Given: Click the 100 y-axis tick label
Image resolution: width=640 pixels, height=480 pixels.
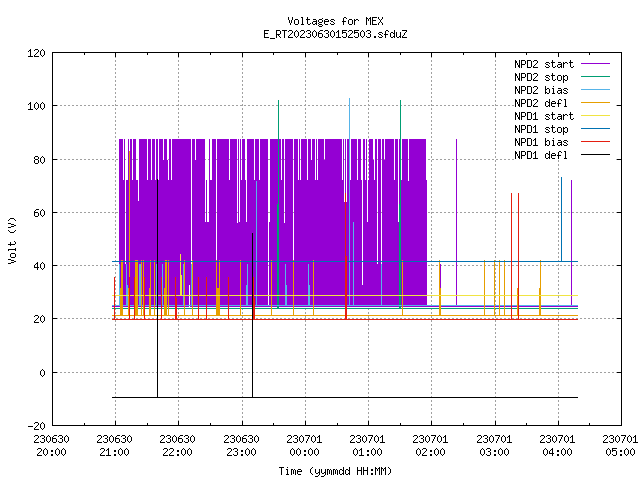Looking at the screenshot, I should pyautogui.click(x=37, y=106).
